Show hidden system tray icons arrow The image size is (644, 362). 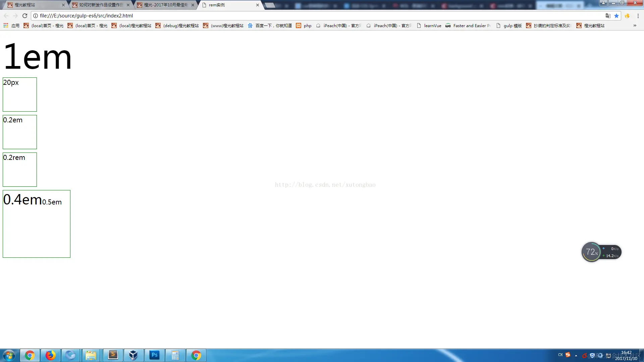[576, 355]
